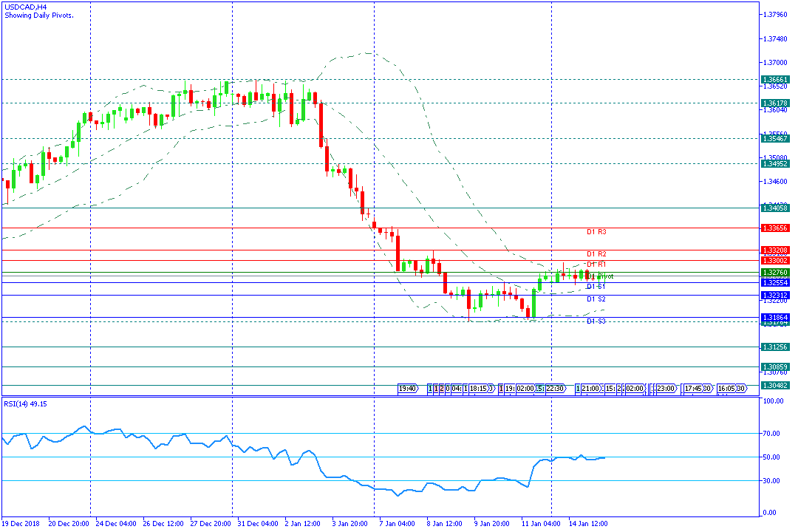Click the red 1.33656 price tag
Viewport: 798px width, 532px height.
775,228
